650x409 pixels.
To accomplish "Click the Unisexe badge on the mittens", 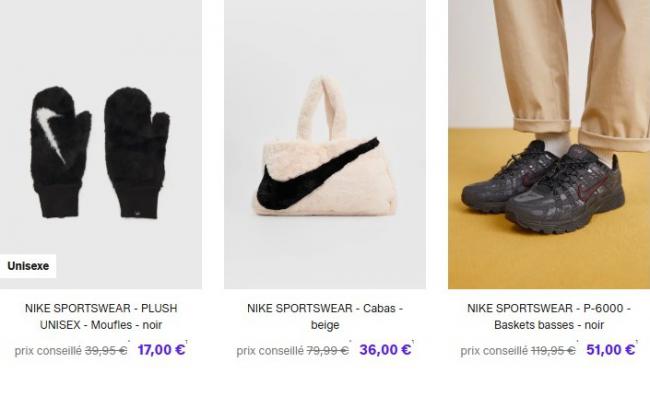I will (x=28, y=266).
